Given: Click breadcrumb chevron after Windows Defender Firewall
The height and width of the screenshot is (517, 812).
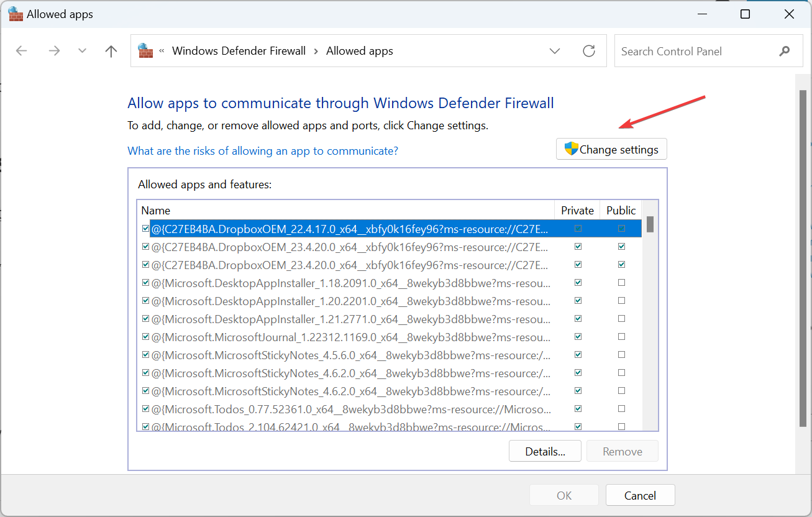Looking at the screenshot, I should point(316,51).
